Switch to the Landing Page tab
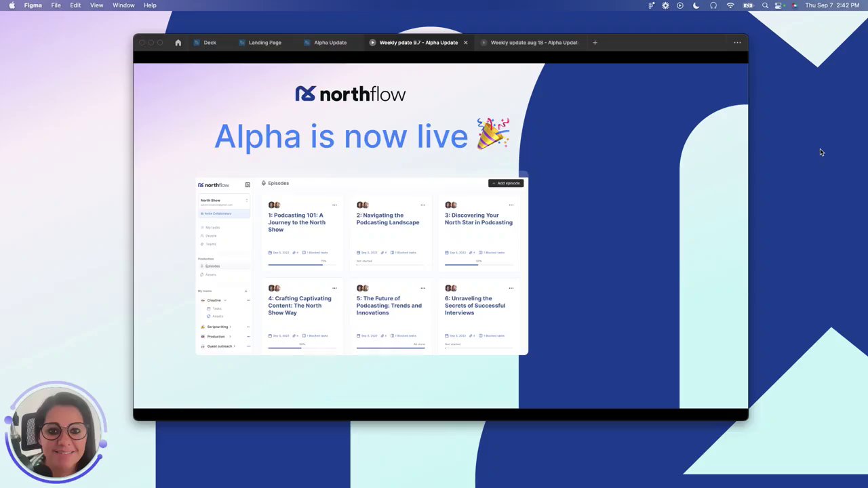 (x=260, y=43)
